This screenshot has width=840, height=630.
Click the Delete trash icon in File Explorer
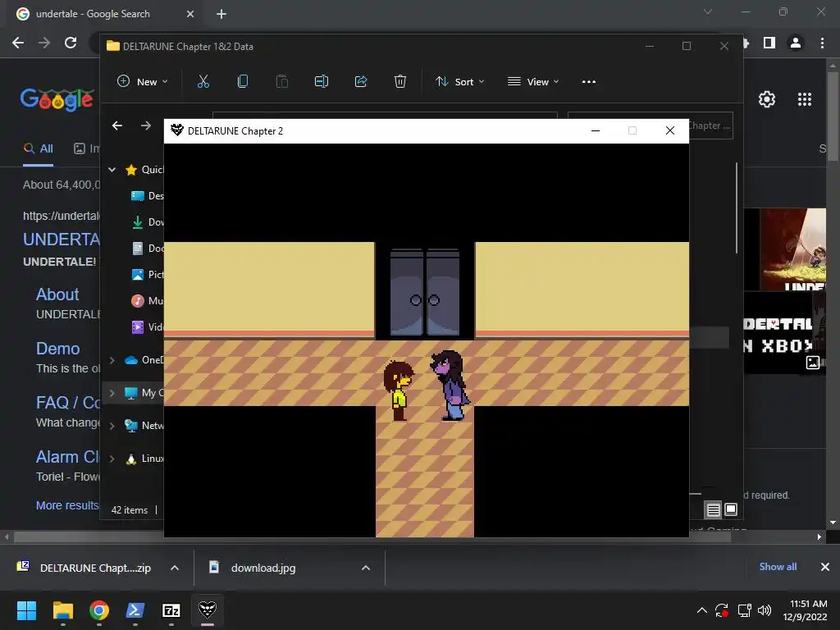400,81
